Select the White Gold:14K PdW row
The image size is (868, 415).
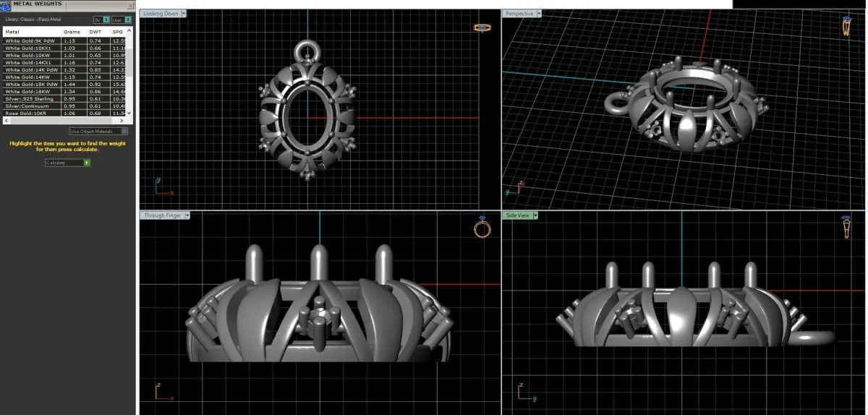[x=65, y=70]
